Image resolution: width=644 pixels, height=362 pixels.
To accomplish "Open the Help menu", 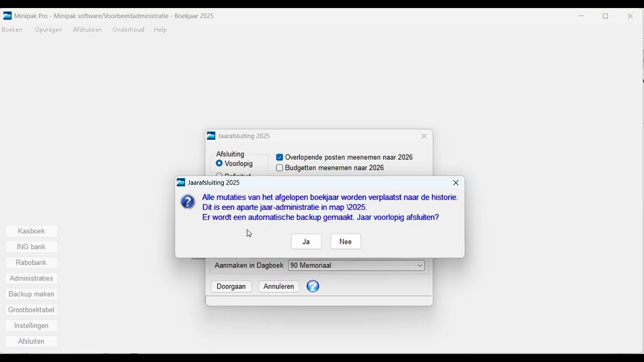I will point(160,30).
